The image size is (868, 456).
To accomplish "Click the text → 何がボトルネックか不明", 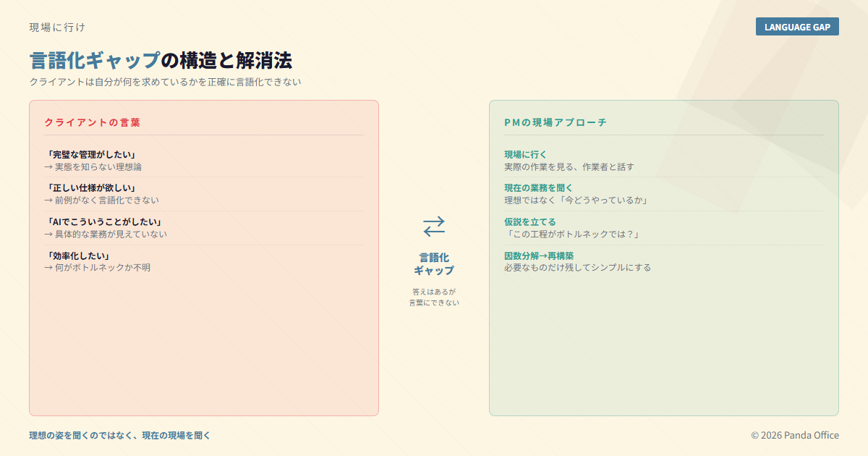I will point(97,268).
